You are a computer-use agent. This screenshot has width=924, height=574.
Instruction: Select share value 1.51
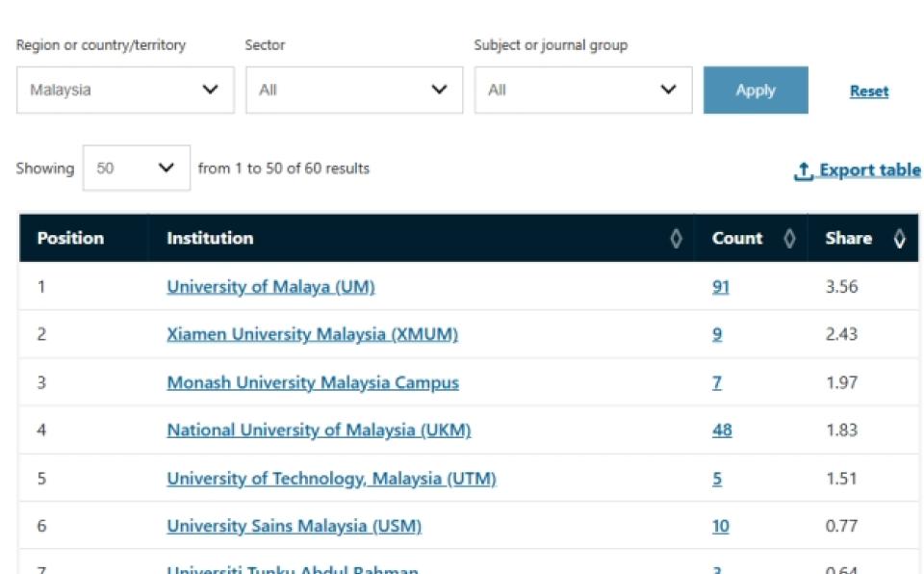(841, 479)
